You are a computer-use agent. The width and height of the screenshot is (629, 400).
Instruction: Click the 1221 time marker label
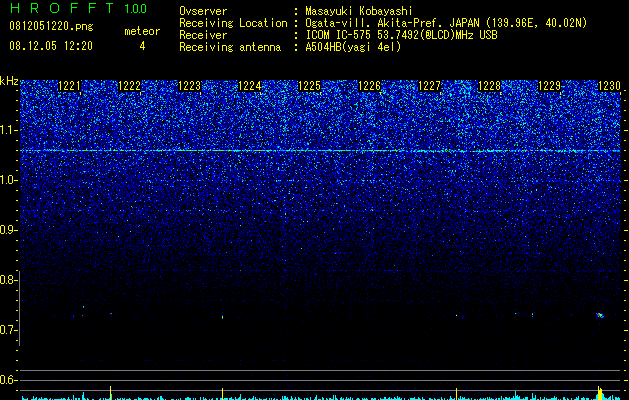pos(69,86)
